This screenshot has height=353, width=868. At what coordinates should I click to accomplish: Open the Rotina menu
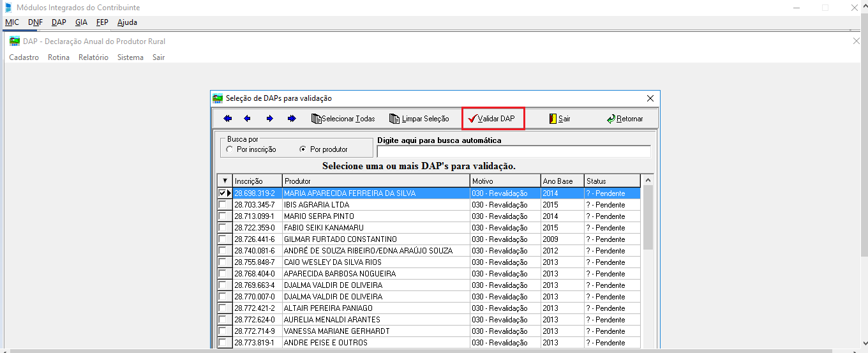pos(59,57)
